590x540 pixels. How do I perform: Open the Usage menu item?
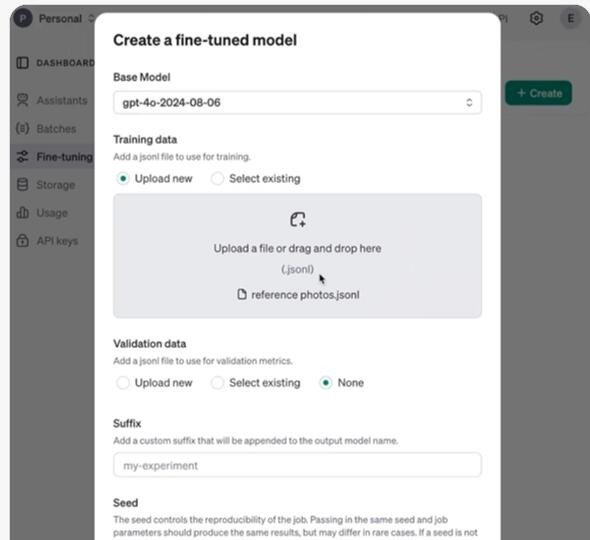coord(52,213)
